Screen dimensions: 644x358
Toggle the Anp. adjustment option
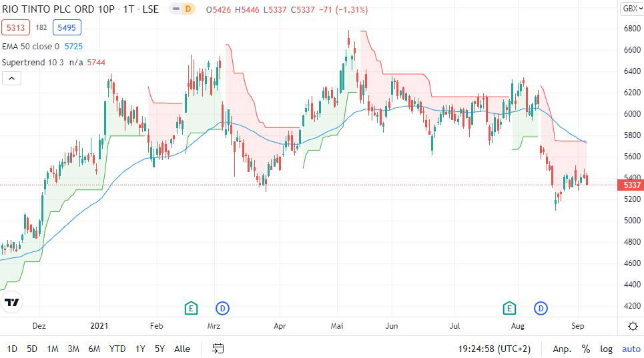click(x=562, y=349)
